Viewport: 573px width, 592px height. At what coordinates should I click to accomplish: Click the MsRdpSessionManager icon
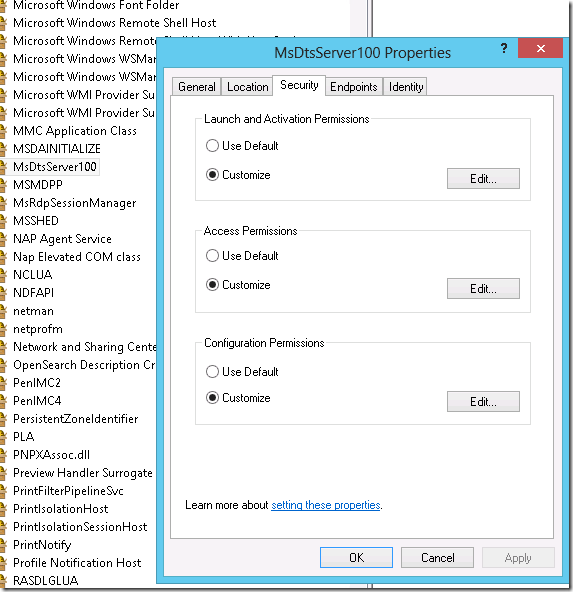coord(3,203)
